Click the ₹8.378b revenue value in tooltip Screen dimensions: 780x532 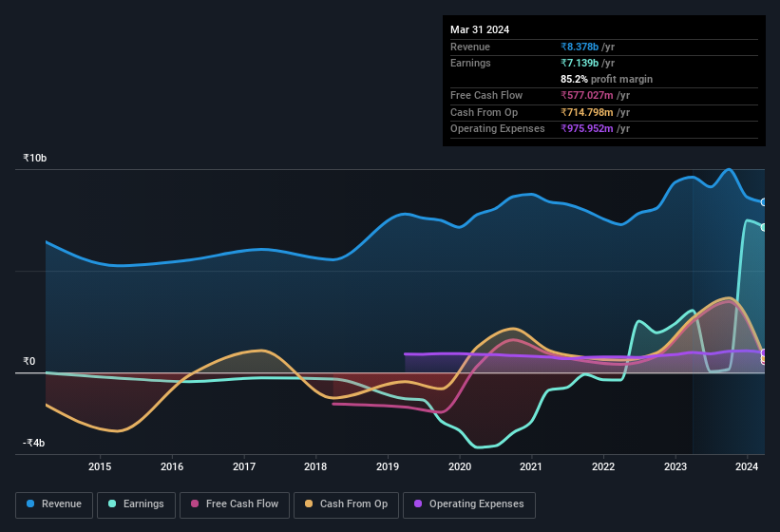(x=580, y=47)
